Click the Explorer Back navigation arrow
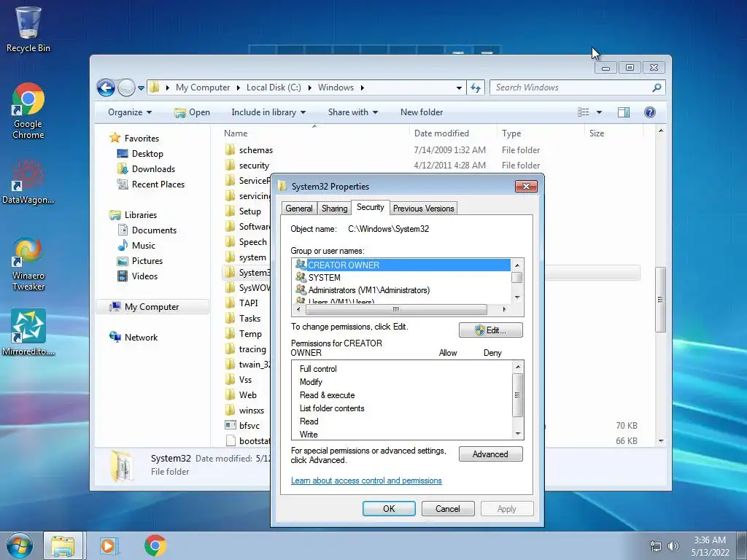Viewport: 747px width, 560px height. [106, 87]
